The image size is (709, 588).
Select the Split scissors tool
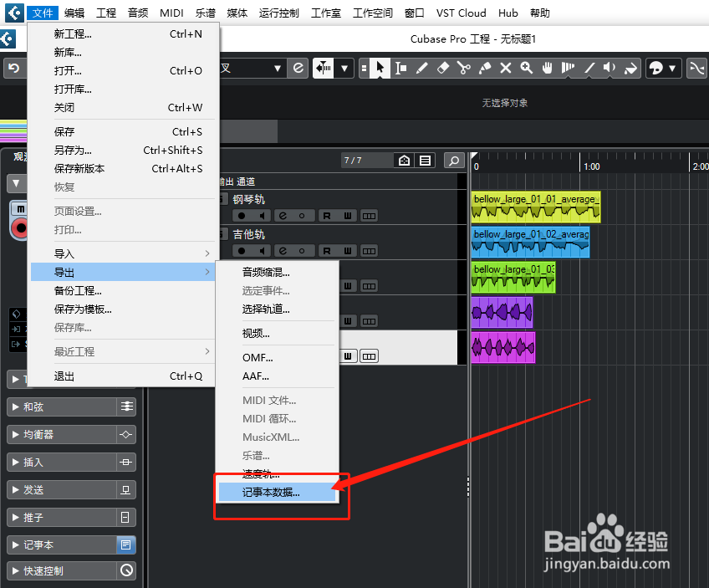[463, 69]
